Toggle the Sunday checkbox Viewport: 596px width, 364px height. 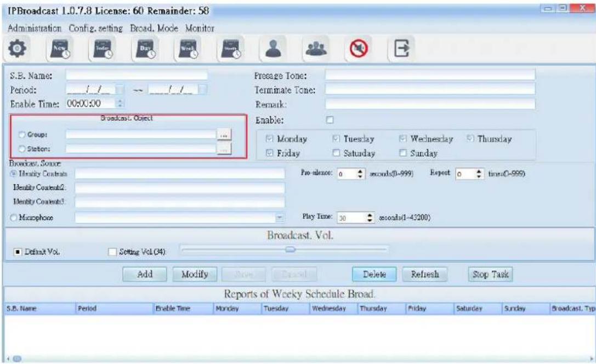(x=403, y=153)
